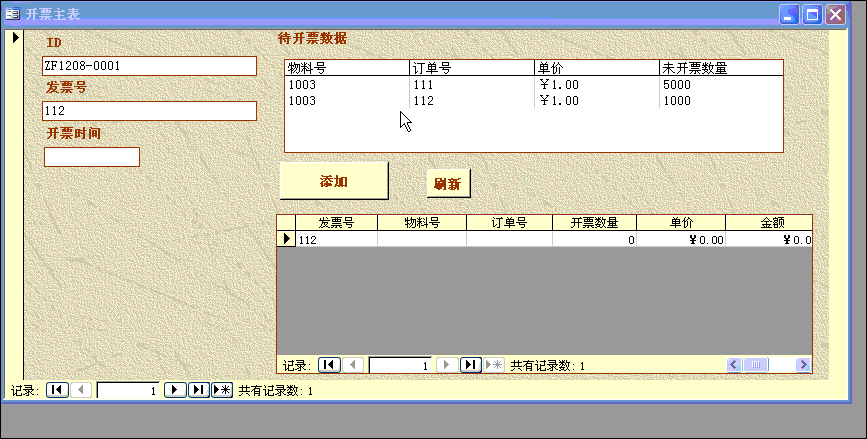Go to next record in main form navigator

[x=175, y=390]
